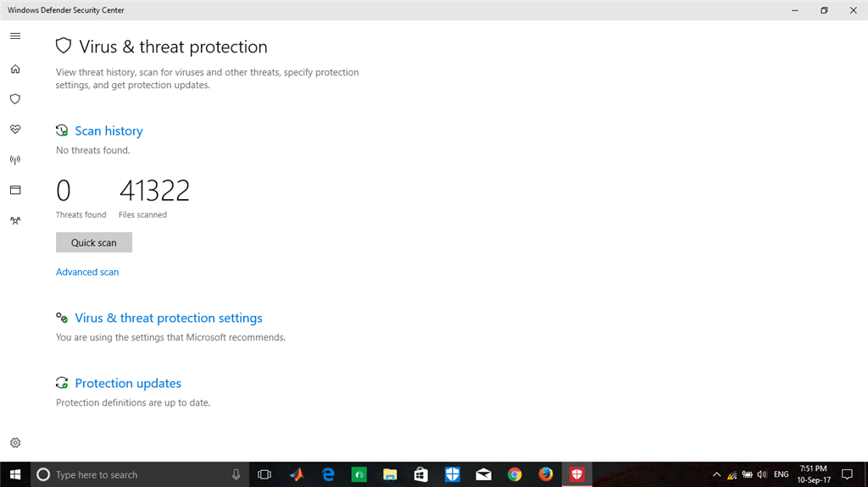Open Device performance & health heart icon
This screenshot has width=868, height=487.
point(15,130)
